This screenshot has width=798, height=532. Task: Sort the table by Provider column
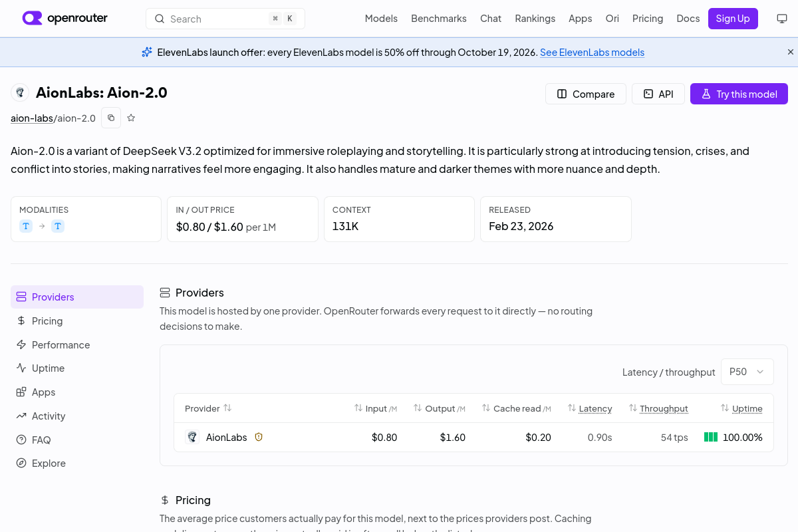point(208,408)
